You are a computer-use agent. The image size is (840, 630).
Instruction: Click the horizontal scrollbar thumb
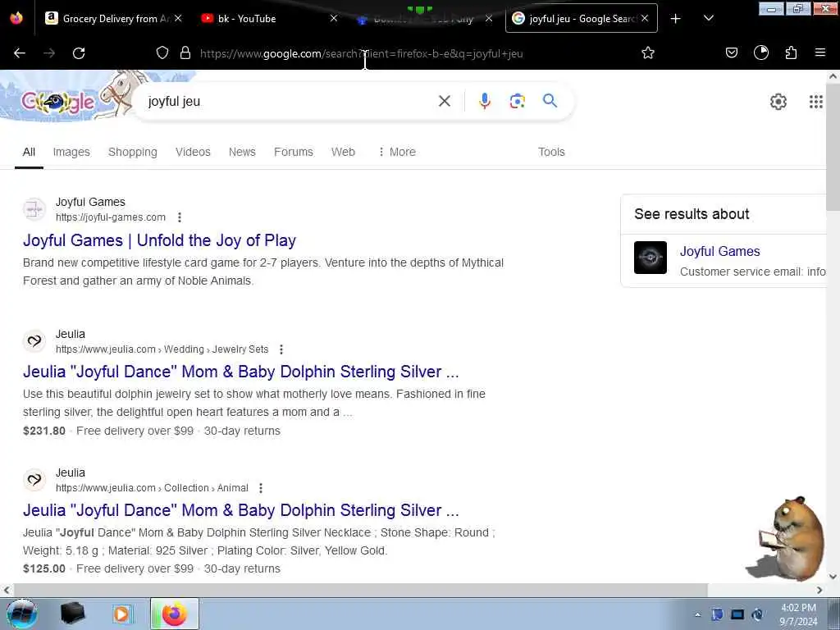(x=360, y=590)
